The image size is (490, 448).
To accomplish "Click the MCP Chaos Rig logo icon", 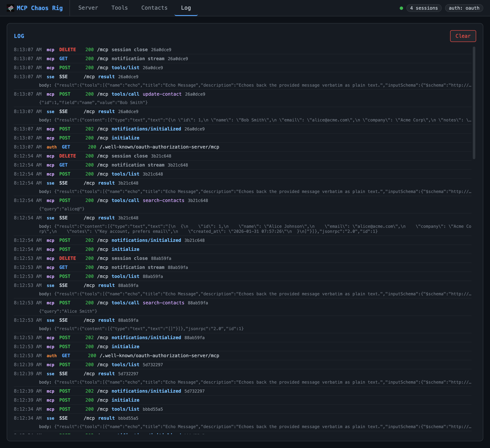I will coord(10,8).
